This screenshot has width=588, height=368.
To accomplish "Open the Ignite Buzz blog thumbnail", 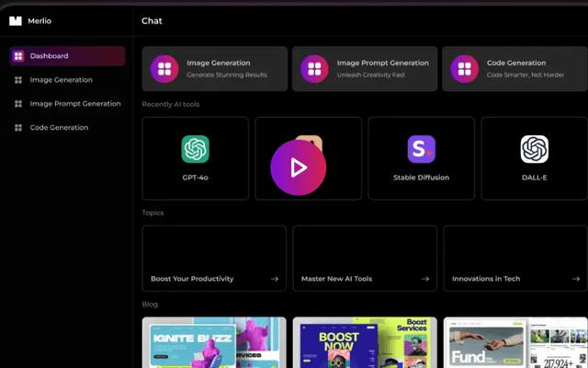I will pos(214,342).
